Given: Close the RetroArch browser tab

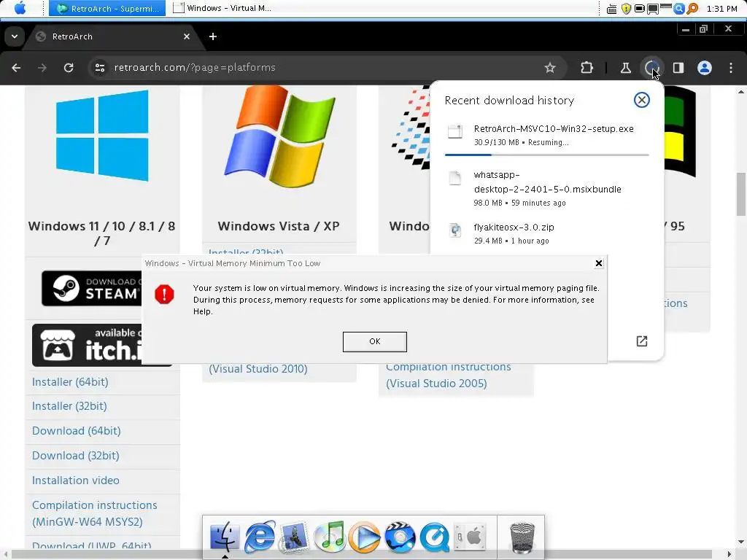Looking at the screenshot, I should [x=187, y=36].
